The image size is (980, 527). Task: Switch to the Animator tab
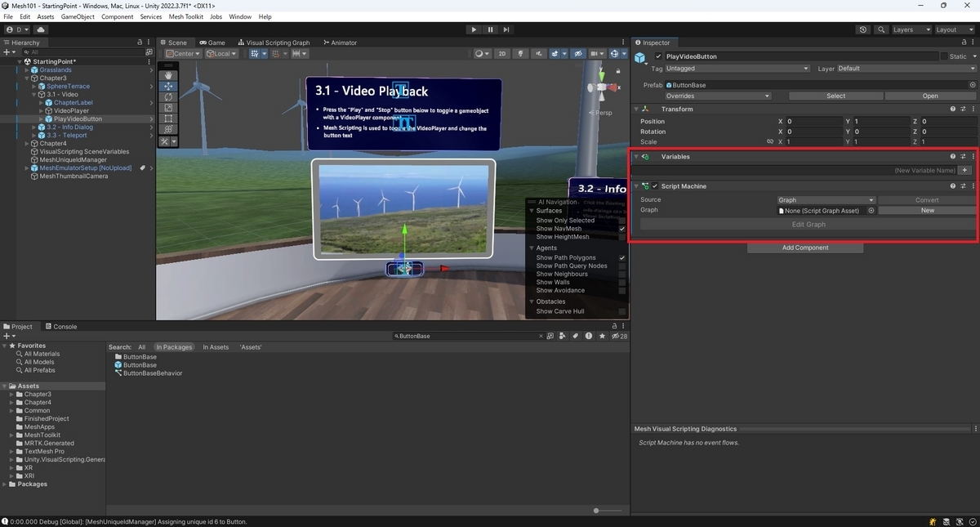click(340, 42)
